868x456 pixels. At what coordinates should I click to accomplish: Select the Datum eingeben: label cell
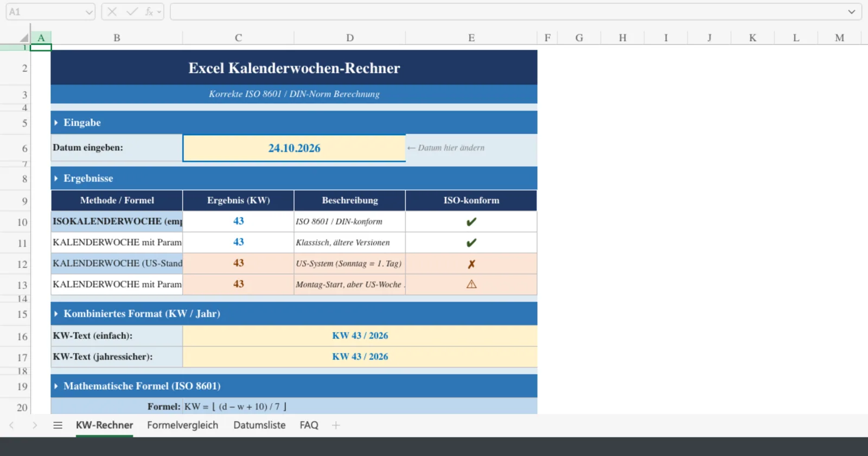[x=117, y=148]
